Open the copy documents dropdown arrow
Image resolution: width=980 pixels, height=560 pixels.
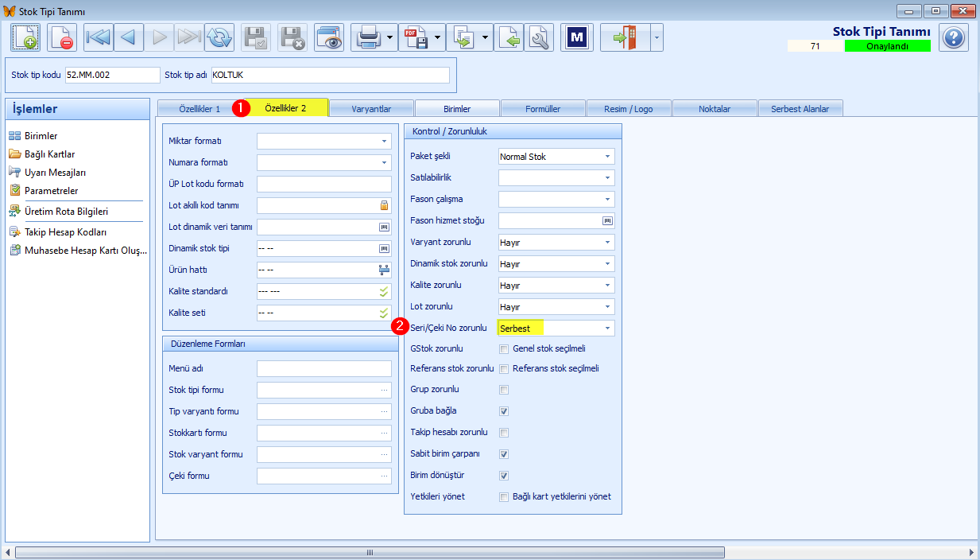(x=486, y=37)
